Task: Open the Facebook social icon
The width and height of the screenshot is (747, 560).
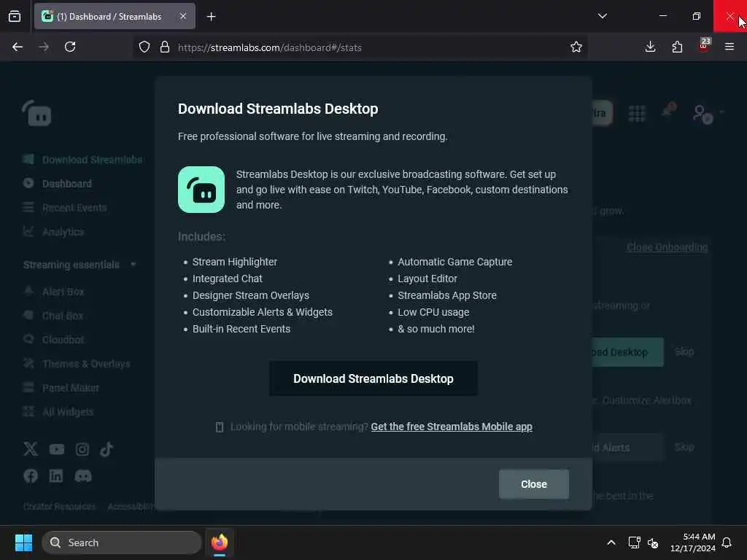Action: click(31, 475)
